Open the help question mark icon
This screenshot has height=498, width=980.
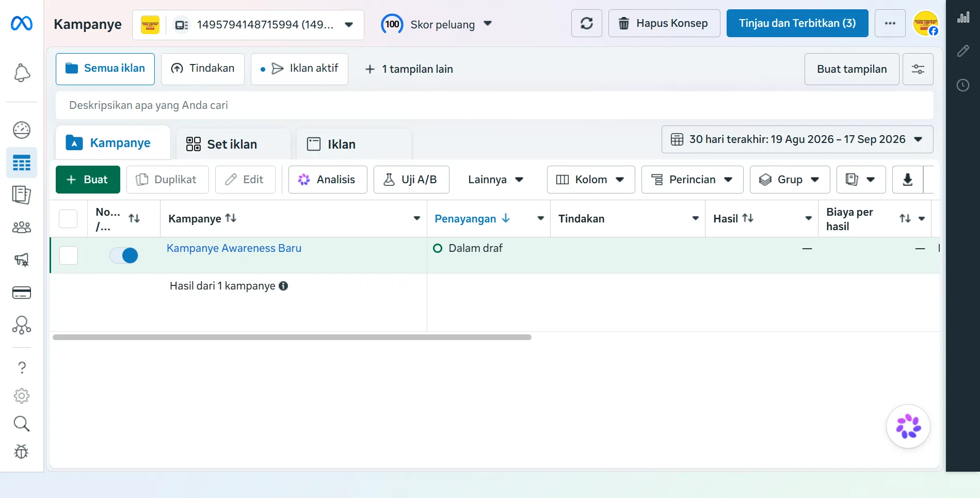click(22, 367)
